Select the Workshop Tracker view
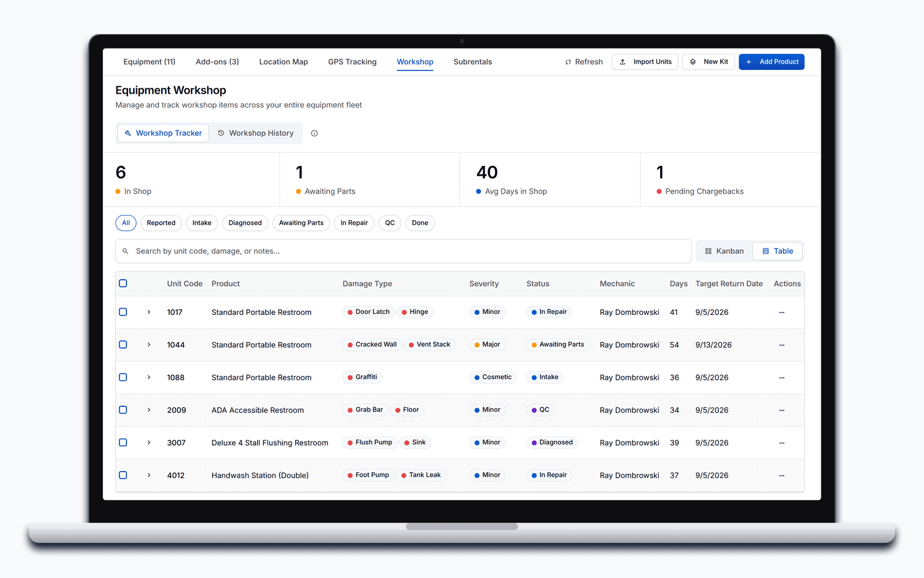 coord(163,134)
